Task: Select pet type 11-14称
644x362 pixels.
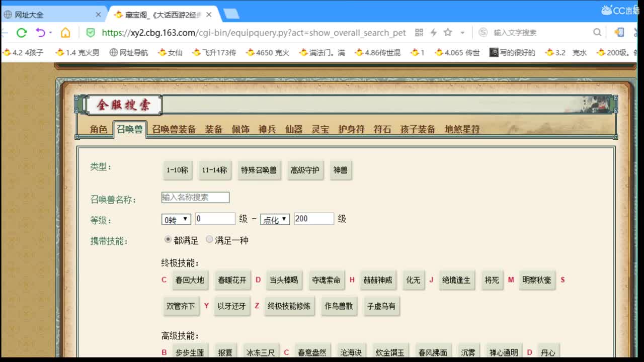Action: pyautogui.click(x=214, y=170)
